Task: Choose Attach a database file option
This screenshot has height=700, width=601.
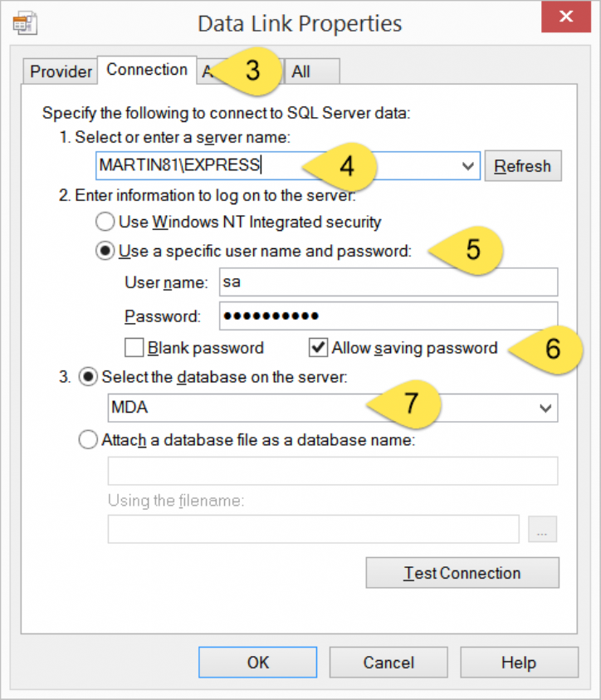Action: (x=88, y=441)
